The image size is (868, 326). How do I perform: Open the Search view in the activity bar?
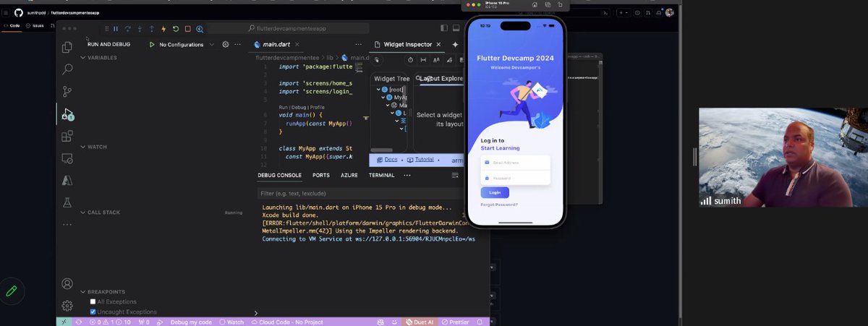click(x=67, y=69)
